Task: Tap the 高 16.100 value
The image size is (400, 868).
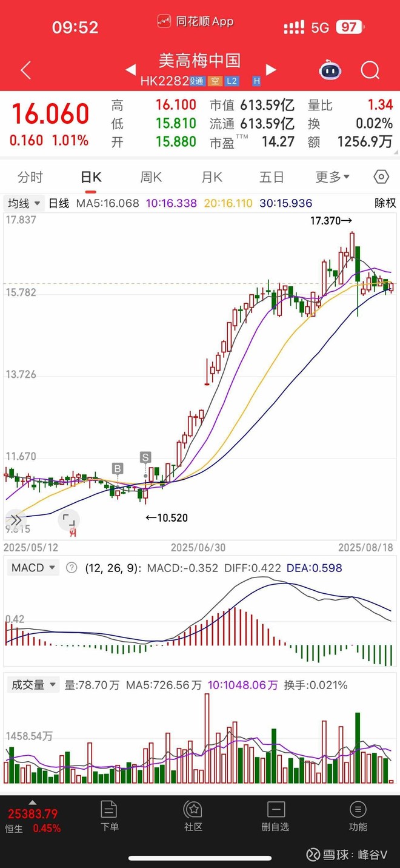Action: point(176,106)
